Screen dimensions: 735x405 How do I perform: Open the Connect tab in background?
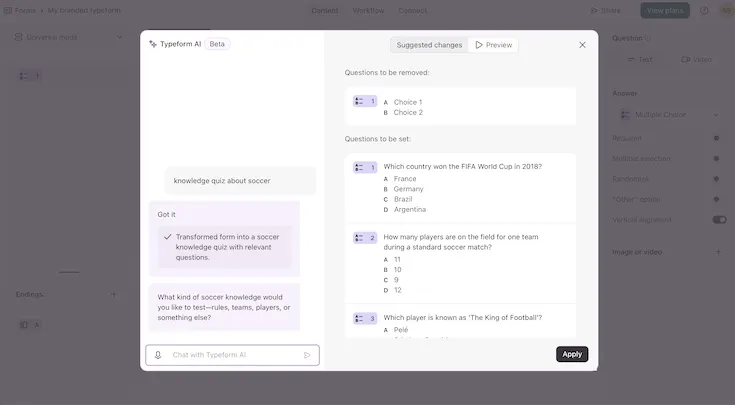click(412, 10)
